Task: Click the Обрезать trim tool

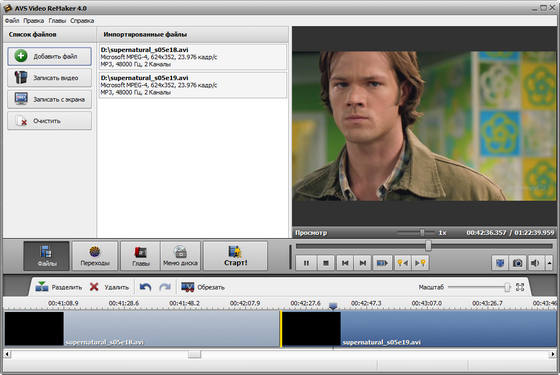Action: point(202,287)
